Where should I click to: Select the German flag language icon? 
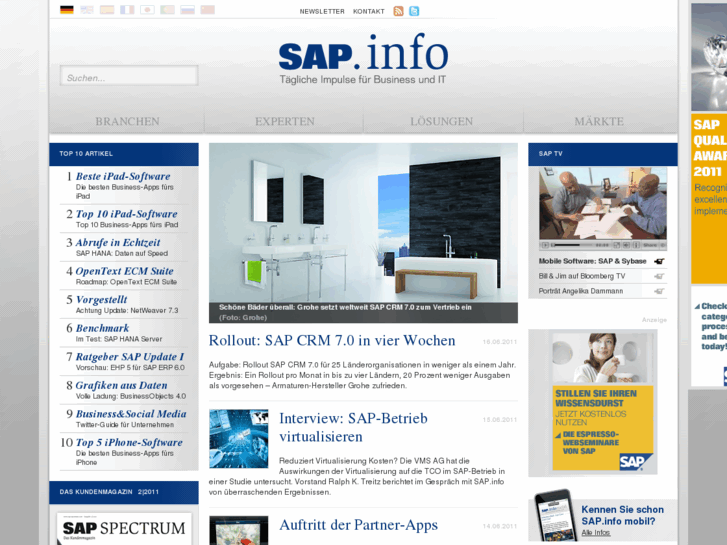click(67, 10)
